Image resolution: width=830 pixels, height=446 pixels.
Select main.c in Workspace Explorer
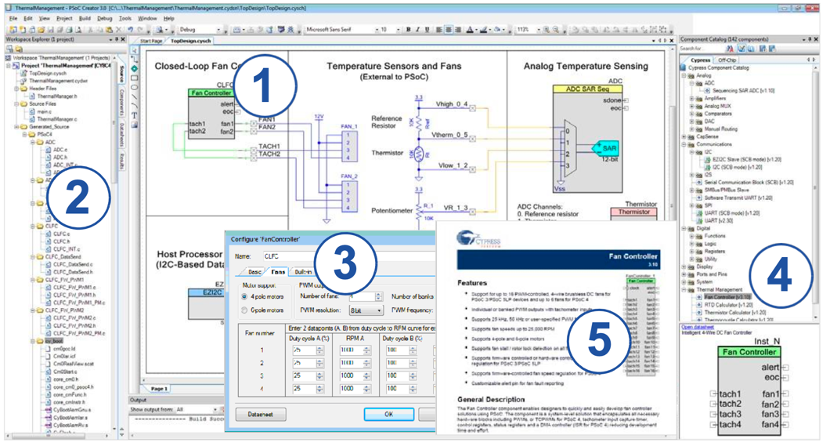pos(44,112)
